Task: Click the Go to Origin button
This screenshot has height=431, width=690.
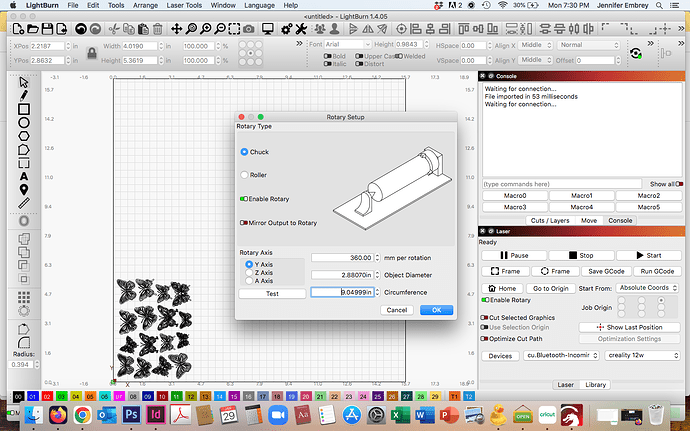Action: [x=551, y=288]
